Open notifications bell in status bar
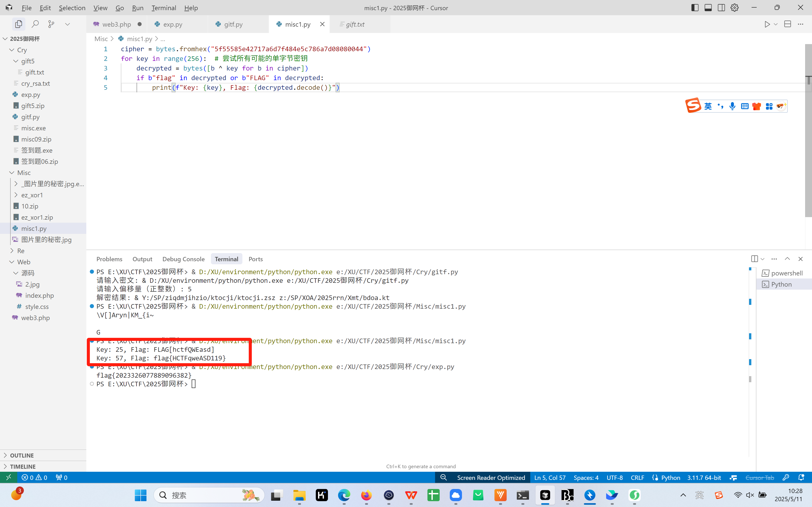The width and height of the screenshot is (812, 507). point(801,478)
